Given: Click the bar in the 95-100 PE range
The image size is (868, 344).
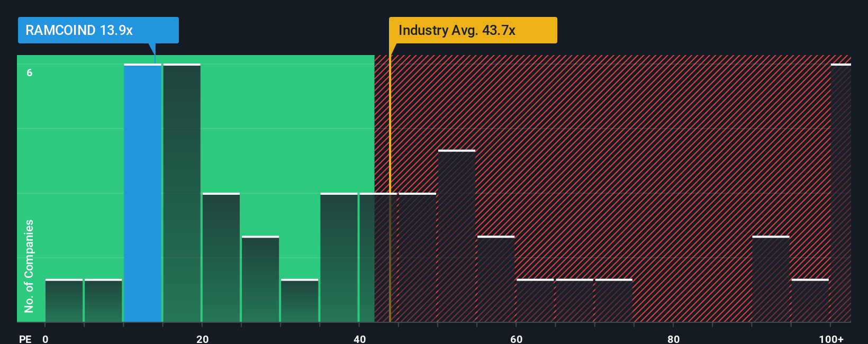Looking at the screenshot, I should coord(810,300).
